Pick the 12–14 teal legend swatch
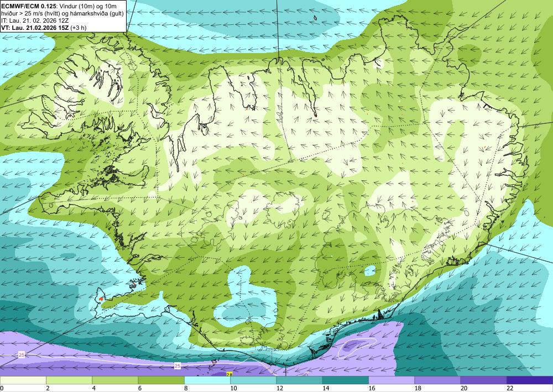 [299, 380]
